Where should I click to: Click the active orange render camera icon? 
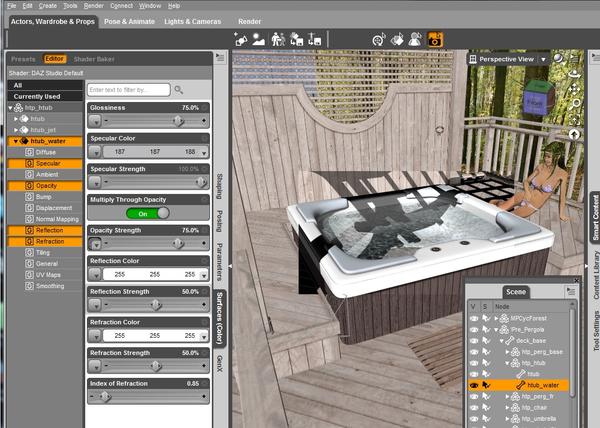tap(435, 39)
